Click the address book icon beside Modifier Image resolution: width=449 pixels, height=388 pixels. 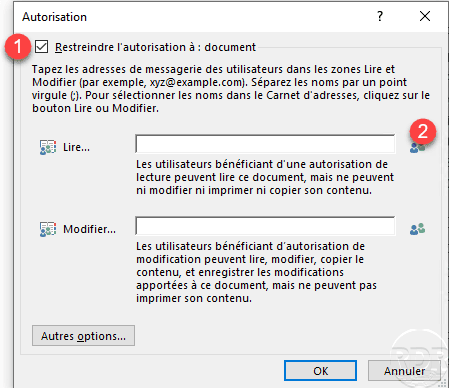tap(48, 229)
